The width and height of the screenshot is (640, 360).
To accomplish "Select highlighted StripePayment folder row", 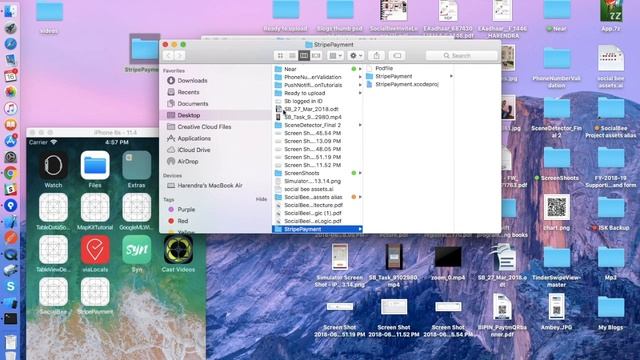I will [318, 229].
